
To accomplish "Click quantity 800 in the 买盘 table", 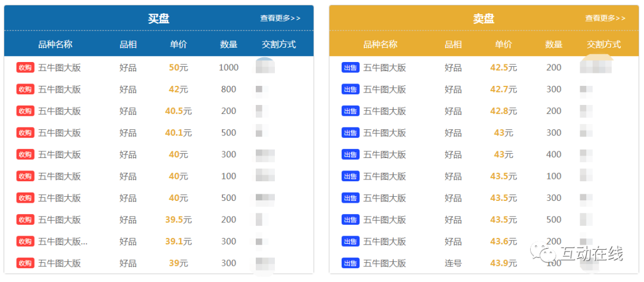I will click(229, 89).
